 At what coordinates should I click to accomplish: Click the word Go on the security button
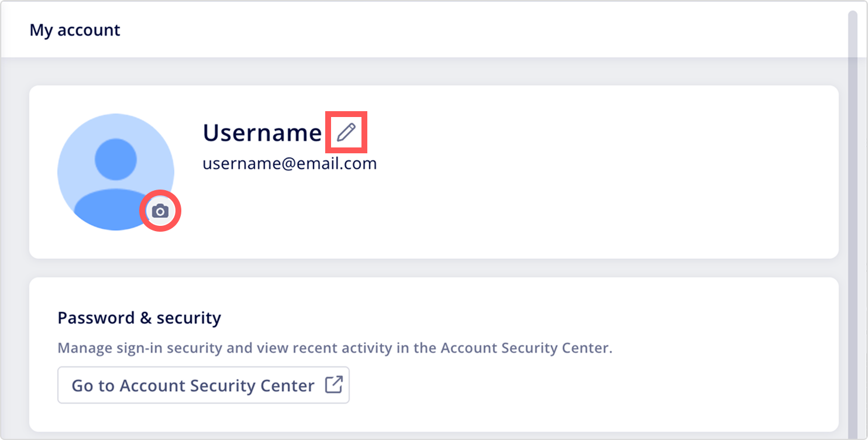pos(82,386)
